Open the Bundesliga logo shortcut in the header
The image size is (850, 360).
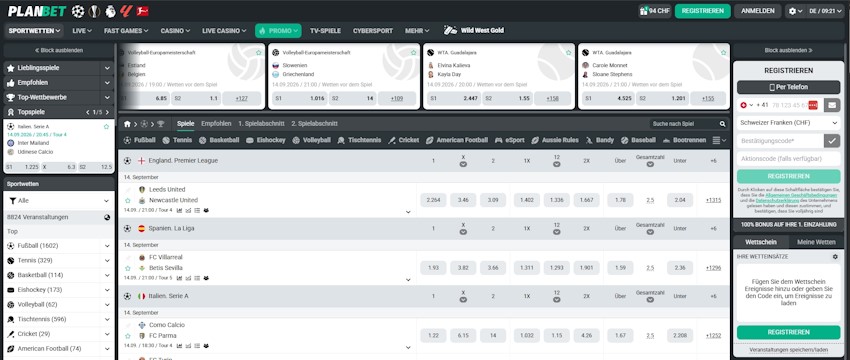[x=143, y=11]
